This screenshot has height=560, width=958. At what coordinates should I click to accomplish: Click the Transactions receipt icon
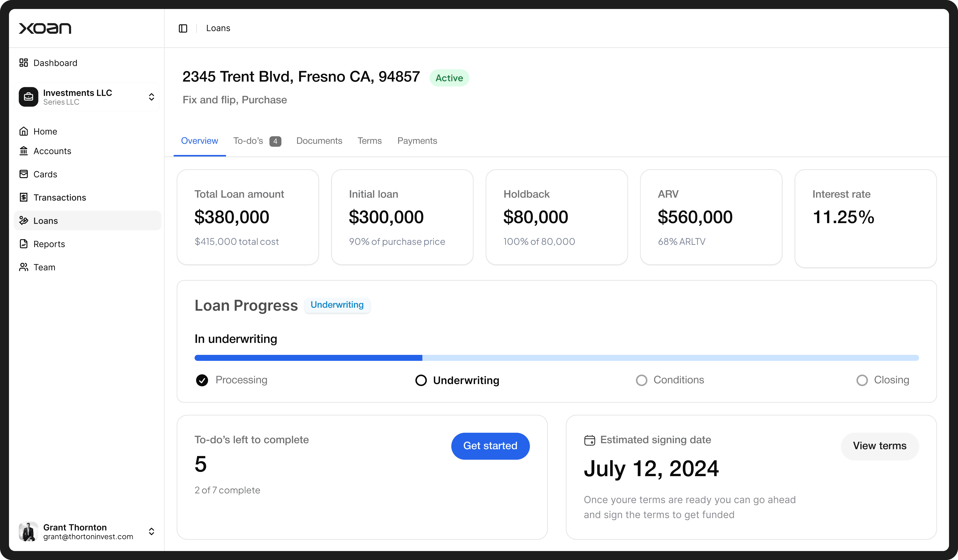[23, 197]
